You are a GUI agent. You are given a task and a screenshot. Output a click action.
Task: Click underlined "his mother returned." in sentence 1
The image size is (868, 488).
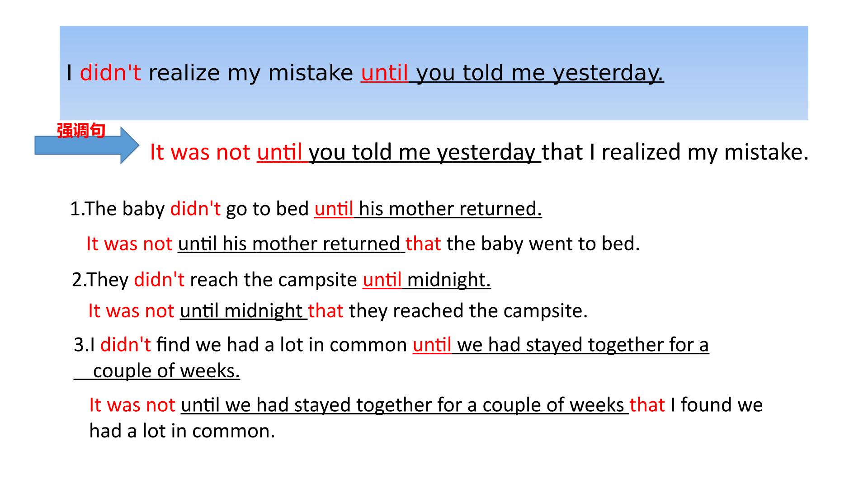pos(450,209)
